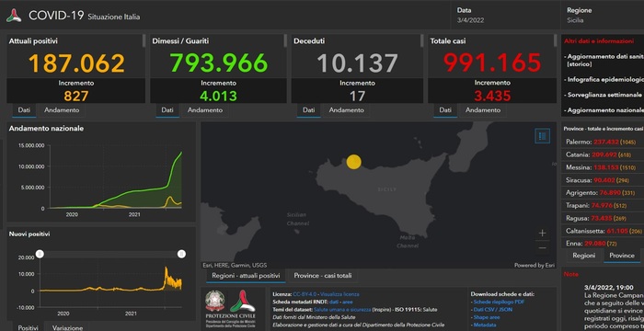Switch Attuali positivi panel to Andamento
Viewport: 644px width, 331px height.
[x=62, y=110]
